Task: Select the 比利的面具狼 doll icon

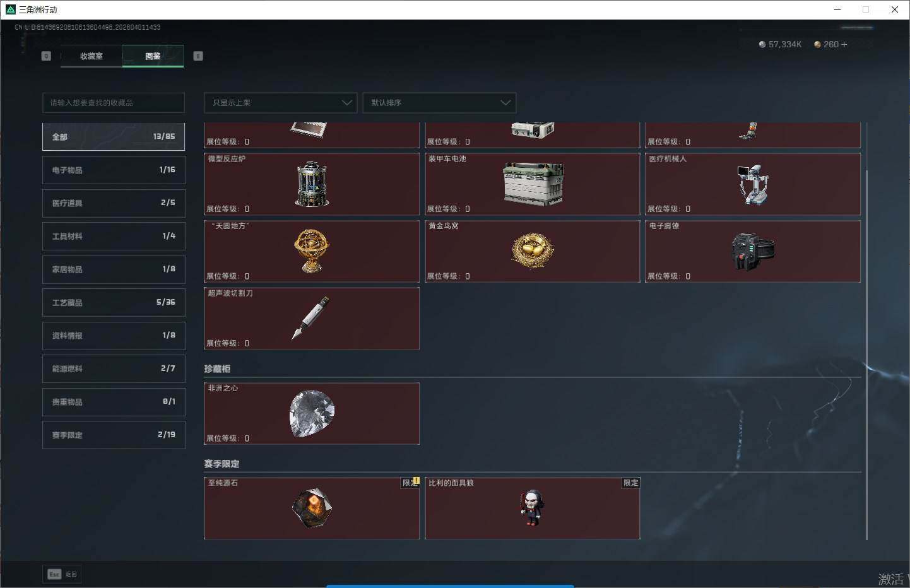Action: [532, 508]
